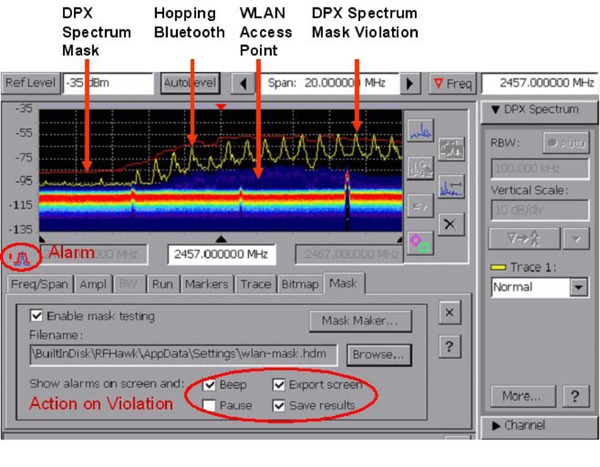The height and width of the screenshot is (467, 600).
Task: Open the Freq/Span tab
Action: pyautogui.click(x=39, y=284)
